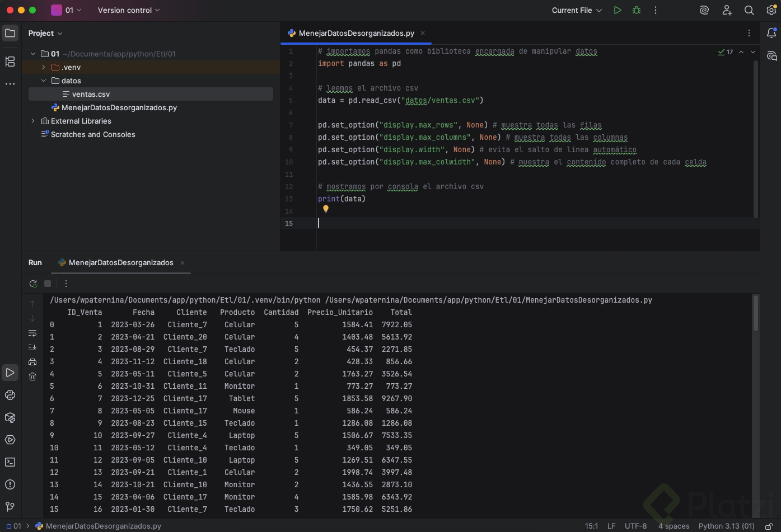The width and height of the screenshot is (781, 532).
Task: Open the Notifications bell icon
Action: click(771, 33)
